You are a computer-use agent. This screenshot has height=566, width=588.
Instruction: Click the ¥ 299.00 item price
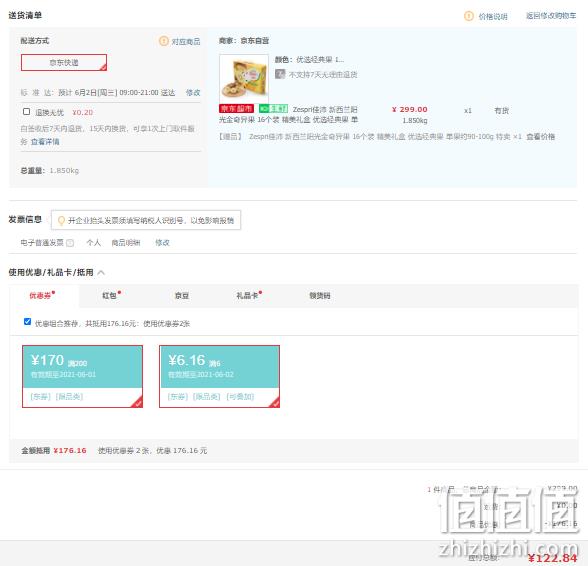pos(410,110)
